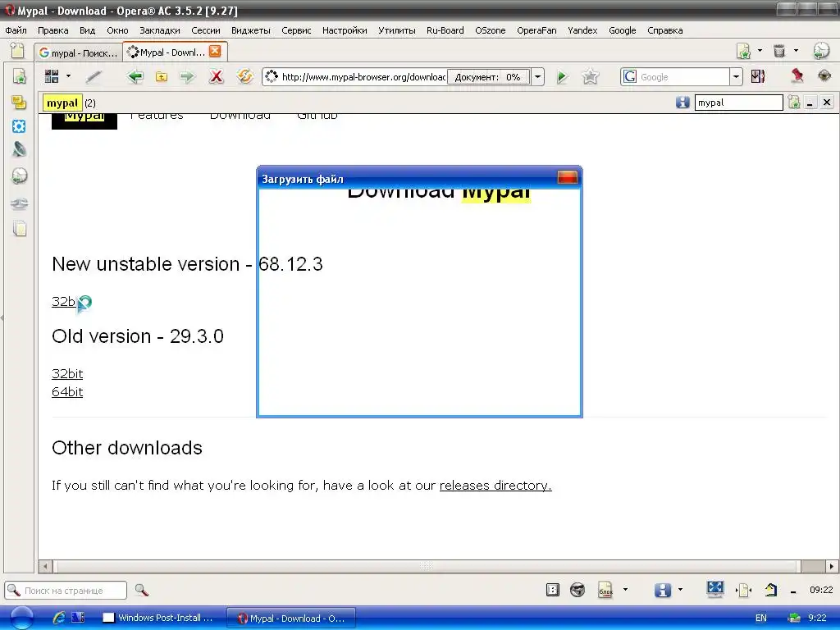This screenshot has width=840, height=630.
Task: Open the Файл menu
Action: click(16, 30)
